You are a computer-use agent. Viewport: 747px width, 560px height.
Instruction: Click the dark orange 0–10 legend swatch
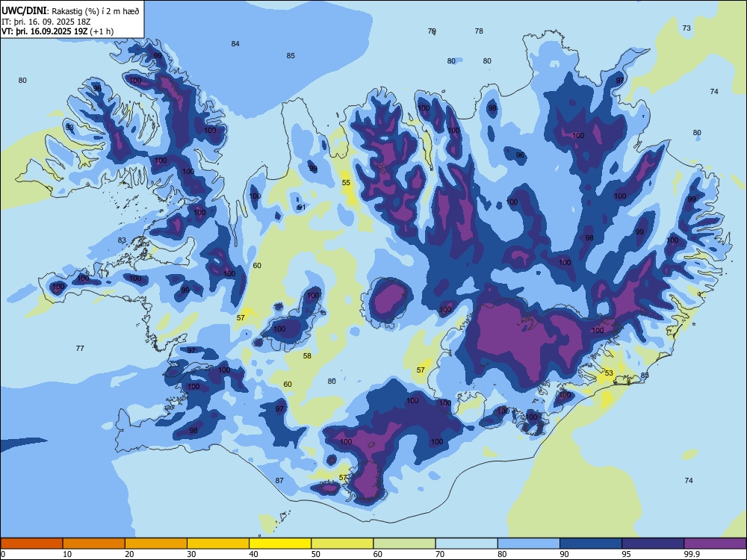pos(31,544)
